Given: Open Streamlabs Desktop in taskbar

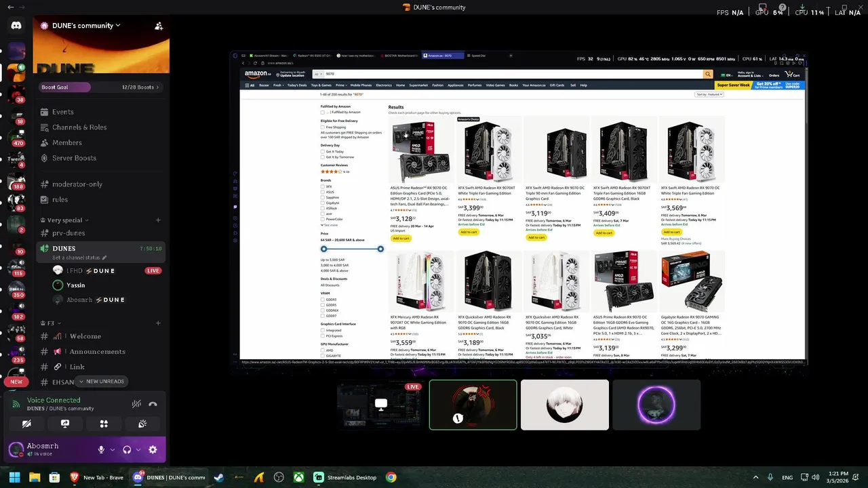Looking at the screenshot, I should [345, 477].
